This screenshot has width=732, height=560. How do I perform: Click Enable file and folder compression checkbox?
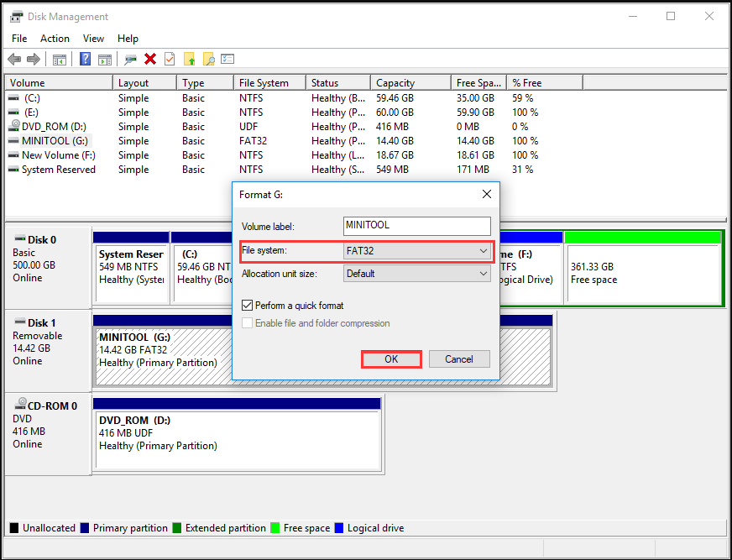(247, 323)
